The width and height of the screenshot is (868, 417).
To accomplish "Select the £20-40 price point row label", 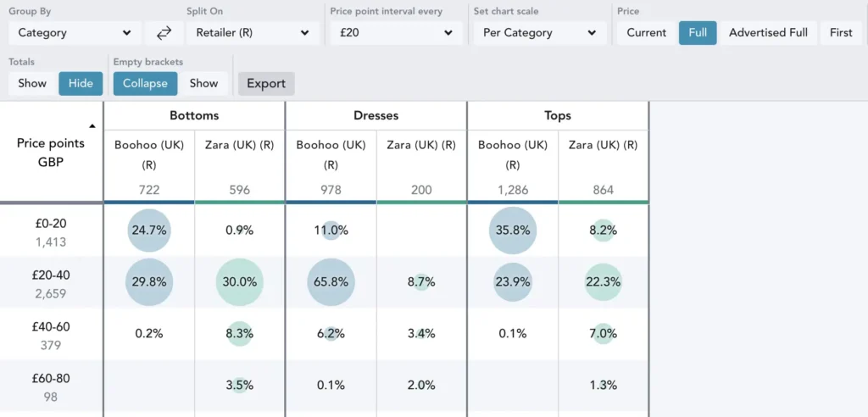I will (x=51, y=282).
